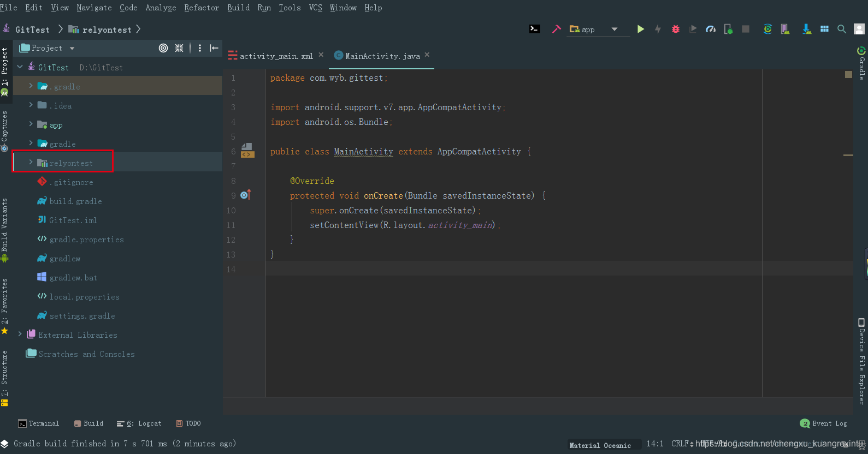Collapse the GitTest root node

(20, 67)
